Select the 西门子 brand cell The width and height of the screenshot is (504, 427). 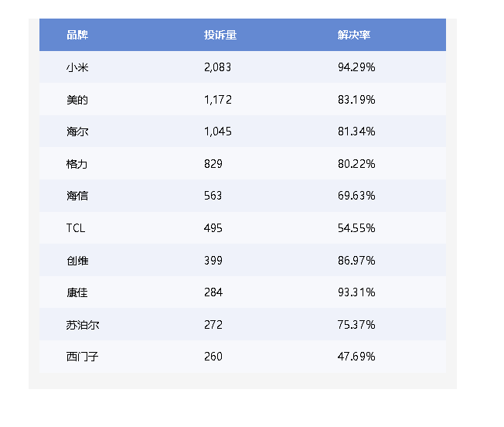click(x=82, y=357)
